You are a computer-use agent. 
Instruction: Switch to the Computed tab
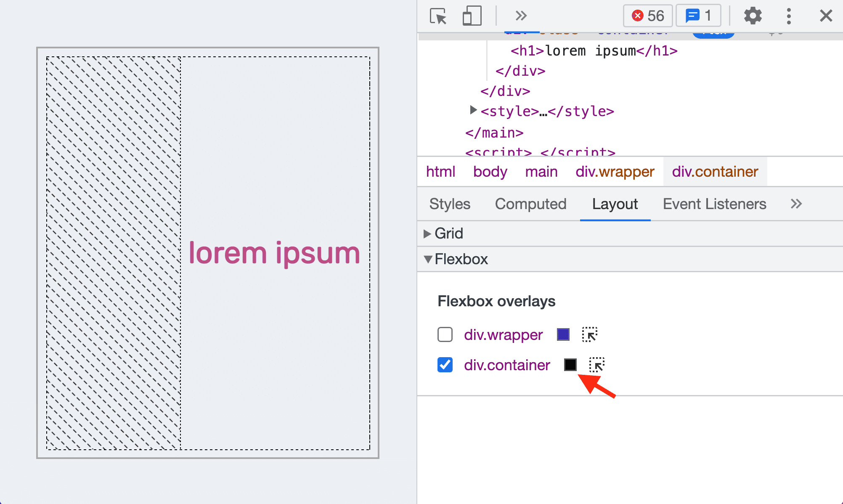531,203
